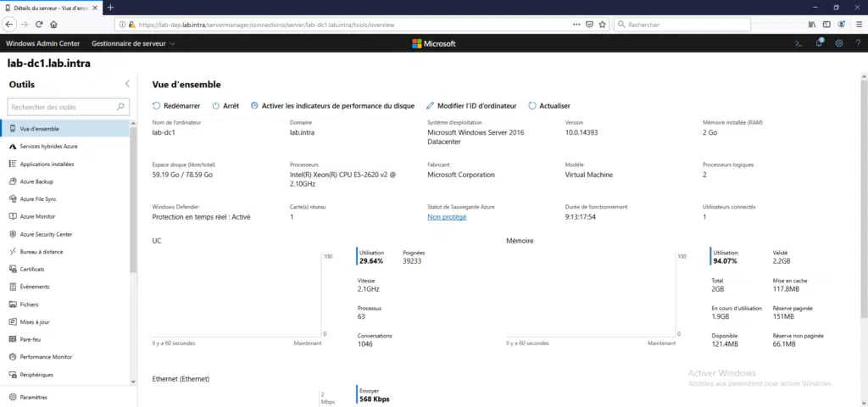Open the Azure Security Center icon

click(x=13, y=234)
